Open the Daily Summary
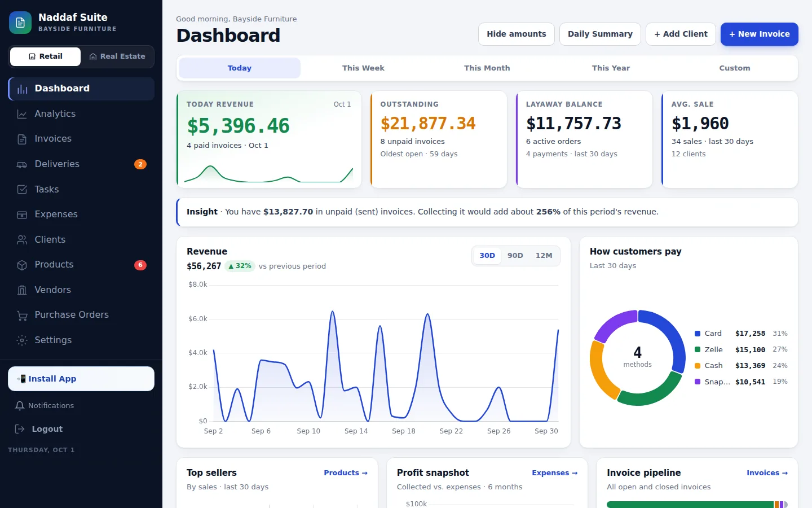This screenshot has height=508, width=812. [600, 34]
